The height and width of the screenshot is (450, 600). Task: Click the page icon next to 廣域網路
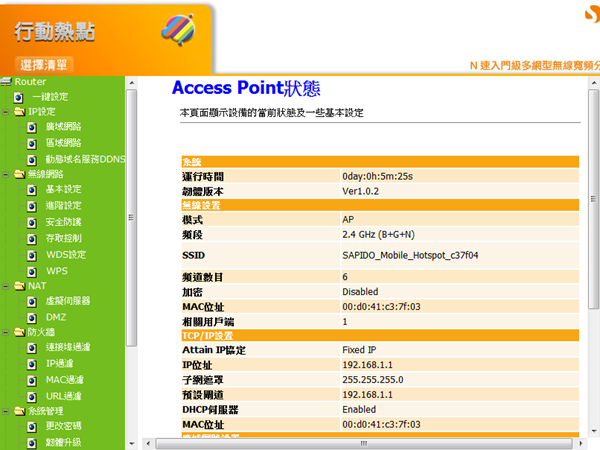[x=32, y=127]
